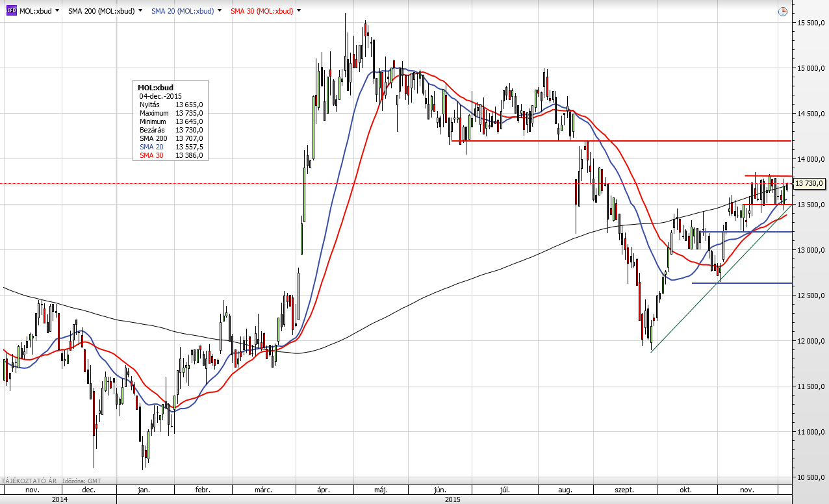The width and height of the screenshot is (829, 504).
Task: Click the 'dec.' month on time axis
Action: coord(88,490)
